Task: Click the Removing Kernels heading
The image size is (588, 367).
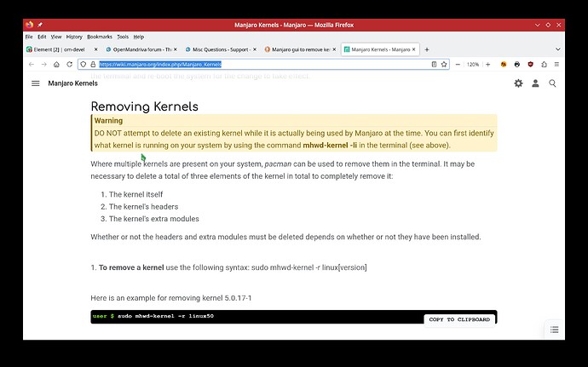Action: 144,106
